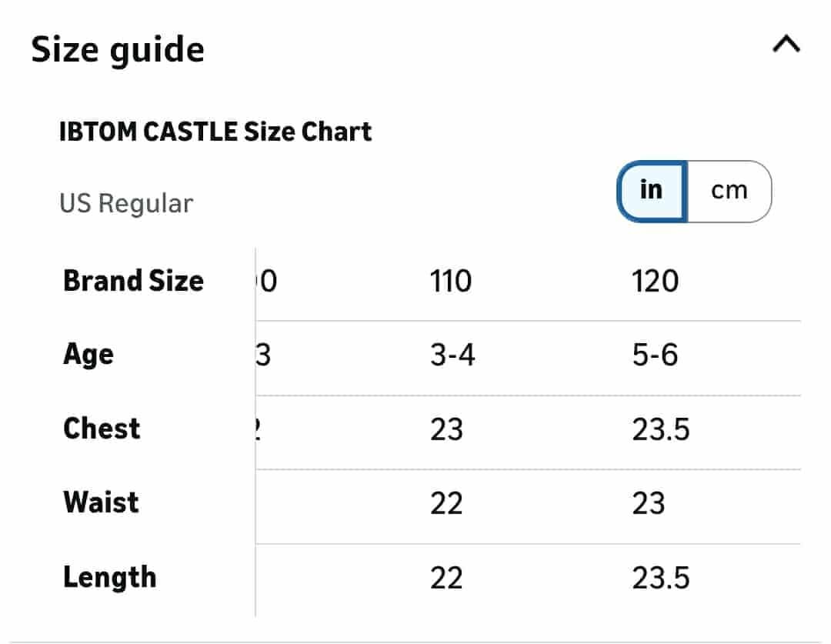
Task: Click the Age row header
Action: (88, 355)
